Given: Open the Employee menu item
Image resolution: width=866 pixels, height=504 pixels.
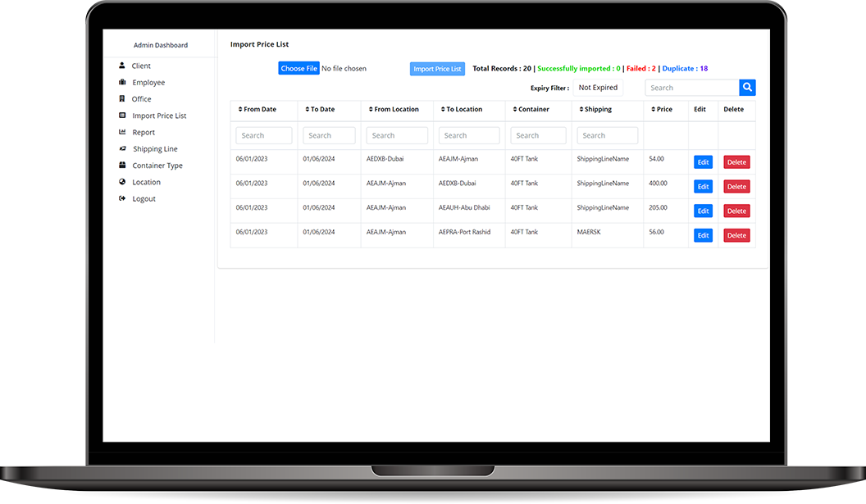Looking at the screenshot, I should pyautogui.click(x=148, y=82).
